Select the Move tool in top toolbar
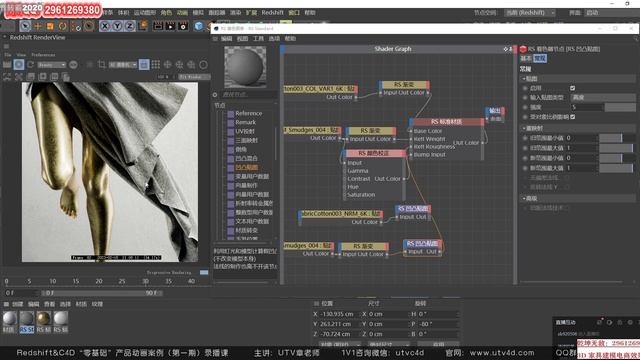The width and height of the screenshot is (640, 360). pos(38,26)
